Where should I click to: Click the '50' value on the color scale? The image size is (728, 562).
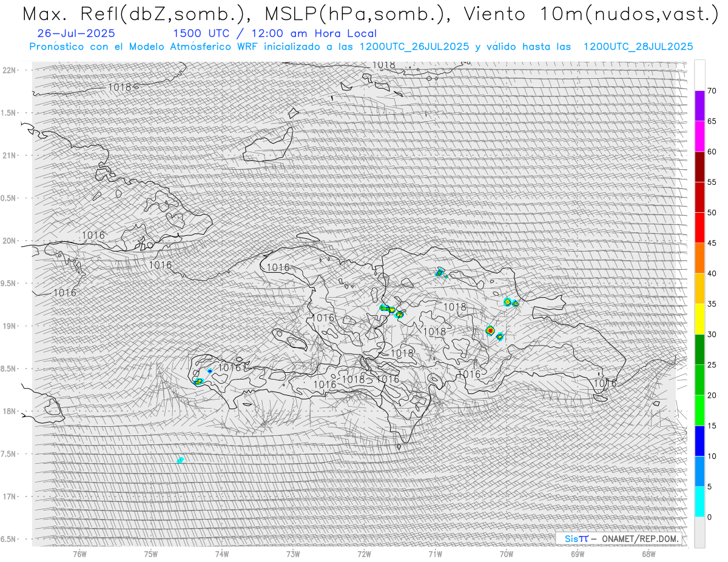click(712, 213)
